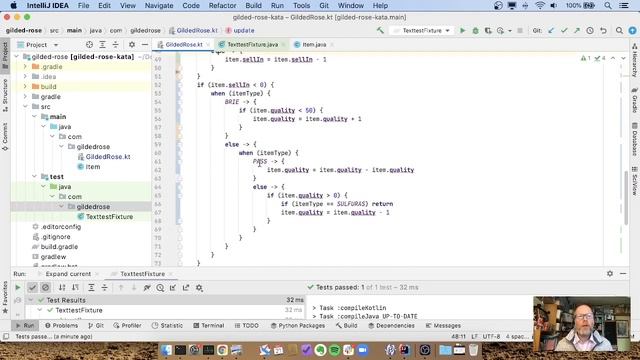Click the editor vertical scrollbar
The height and width of the screenshot is (360, 640).
pyautogui.click(x=626, y=198)
